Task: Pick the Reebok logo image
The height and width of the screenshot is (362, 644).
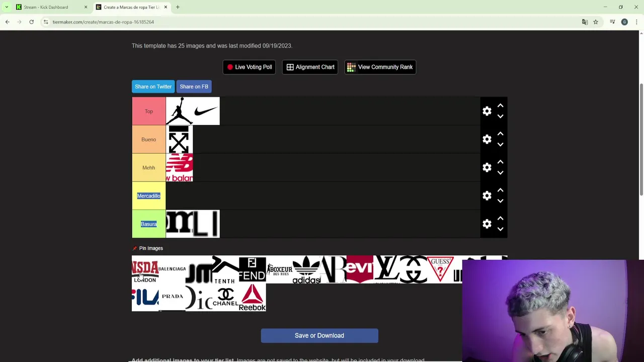Action: point(252,297)
